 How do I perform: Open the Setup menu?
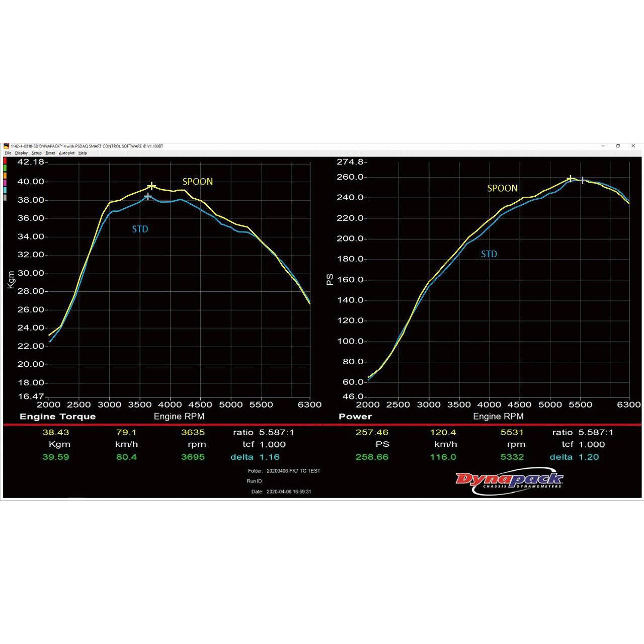(x=36, y=153)
